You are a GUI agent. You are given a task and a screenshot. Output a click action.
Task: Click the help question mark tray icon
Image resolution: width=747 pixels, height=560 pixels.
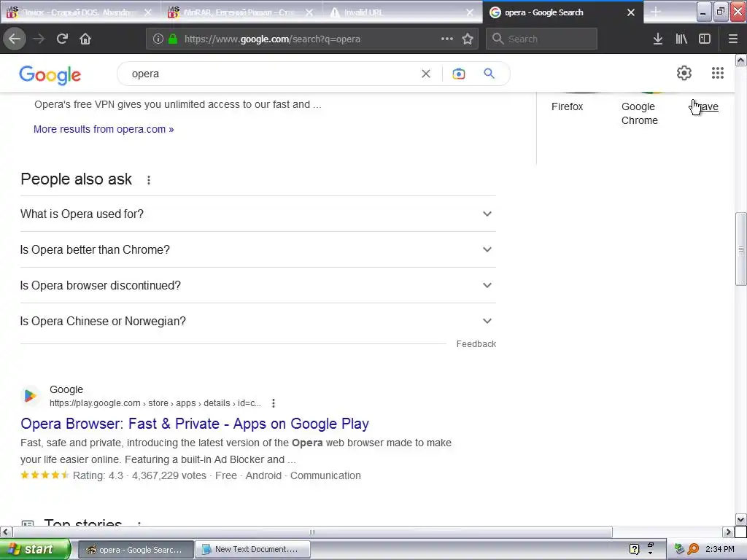tap(635, 549)
